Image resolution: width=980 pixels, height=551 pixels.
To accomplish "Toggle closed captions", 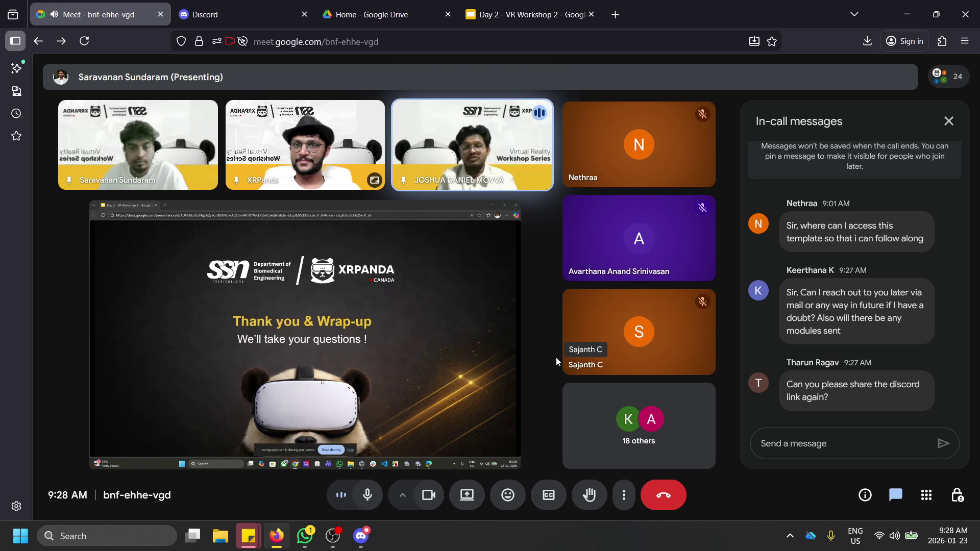I will 548,495.
